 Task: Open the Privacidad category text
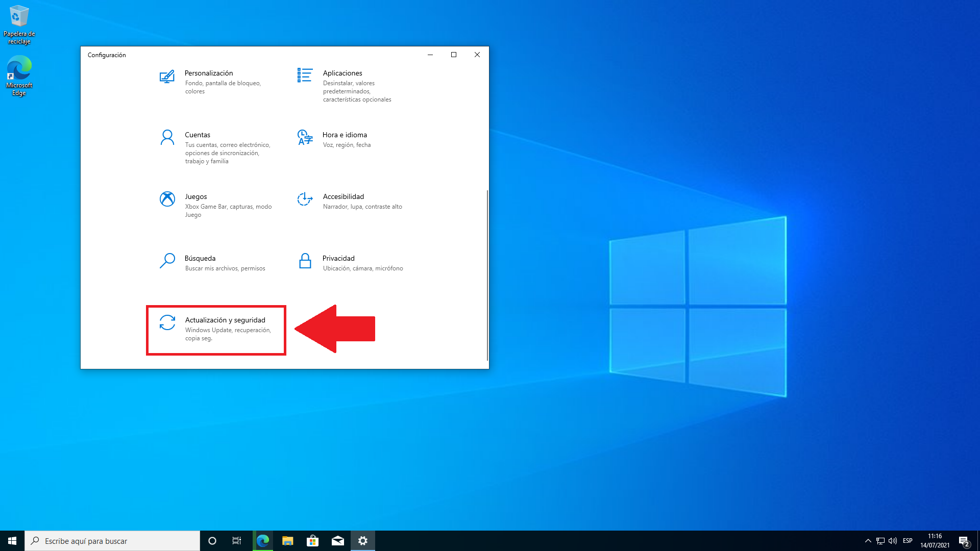(x=338, y=258)
